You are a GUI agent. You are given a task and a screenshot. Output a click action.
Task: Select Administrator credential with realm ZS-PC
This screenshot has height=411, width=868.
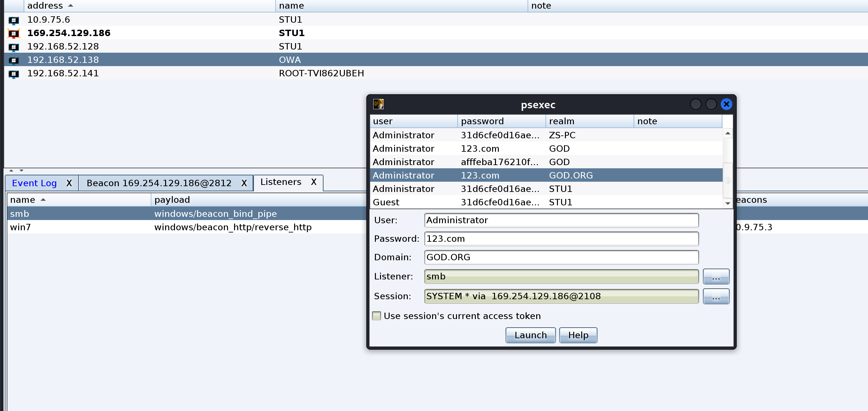point(546,135)
